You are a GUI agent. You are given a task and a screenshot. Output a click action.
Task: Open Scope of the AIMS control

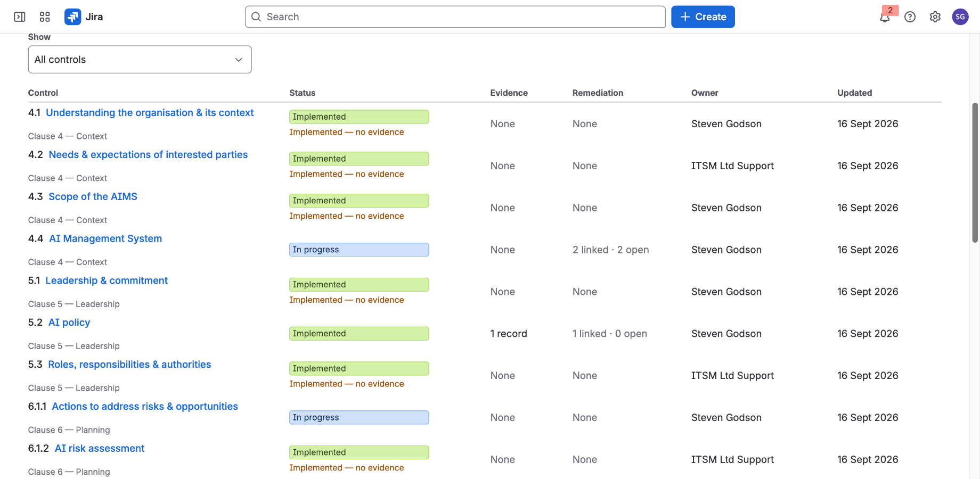tap(93, 197)
